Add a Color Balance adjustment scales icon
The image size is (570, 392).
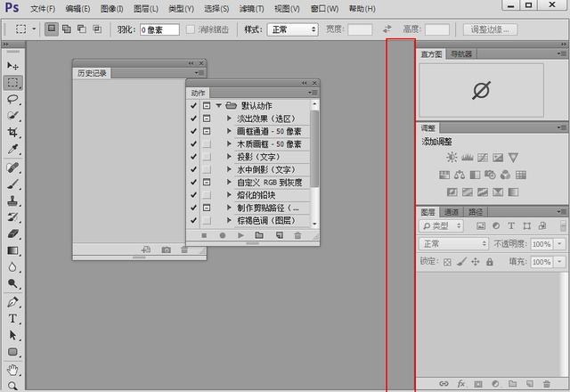tap(460, 175)
